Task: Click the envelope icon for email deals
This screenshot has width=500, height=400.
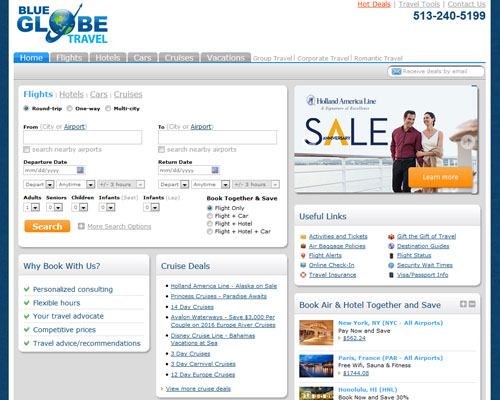Action: tap(396, 71)
